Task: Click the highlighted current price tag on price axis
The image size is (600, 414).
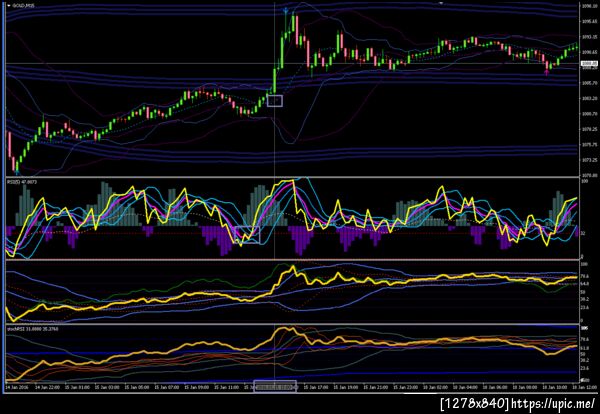Action: pyautogui.click(x=589, y=64)
